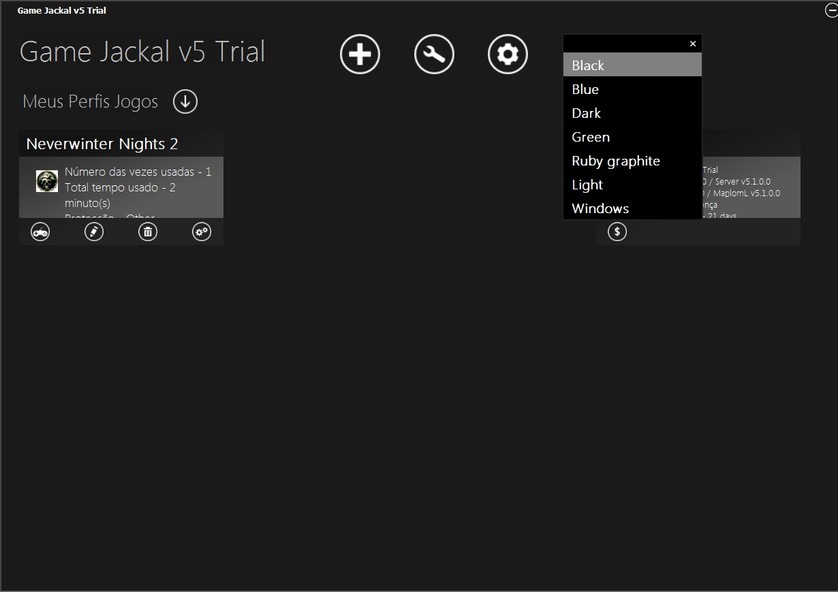Click the Meus Perfis Jogos heading
This screenshot has height=600, width=838.
point(90,102)
